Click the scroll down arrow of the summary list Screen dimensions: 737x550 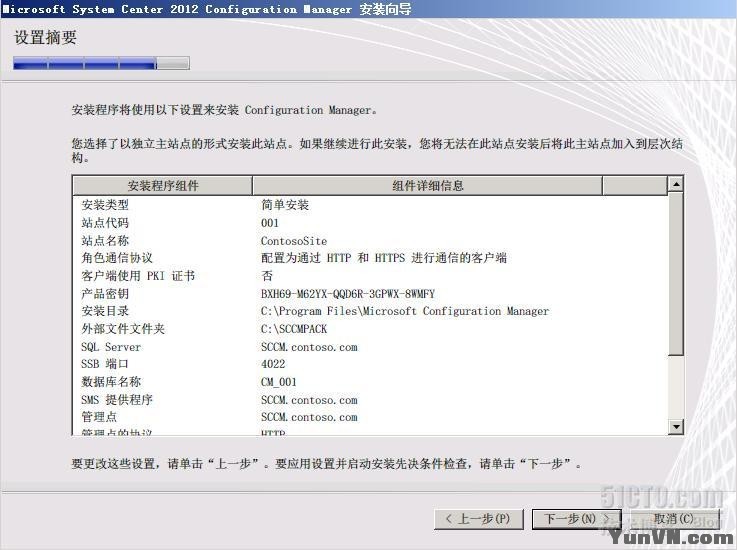675,426
